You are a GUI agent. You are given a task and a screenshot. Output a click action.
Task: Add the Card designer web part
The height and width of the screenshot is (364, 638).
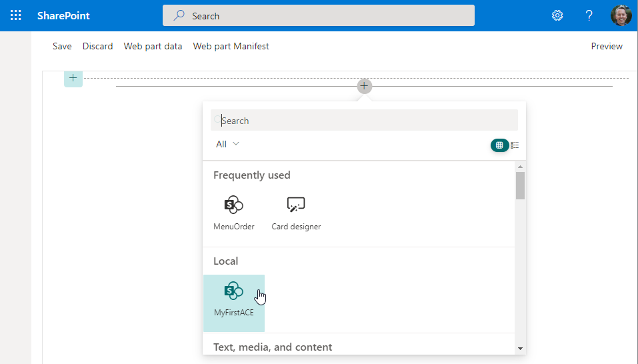(296, 213)
